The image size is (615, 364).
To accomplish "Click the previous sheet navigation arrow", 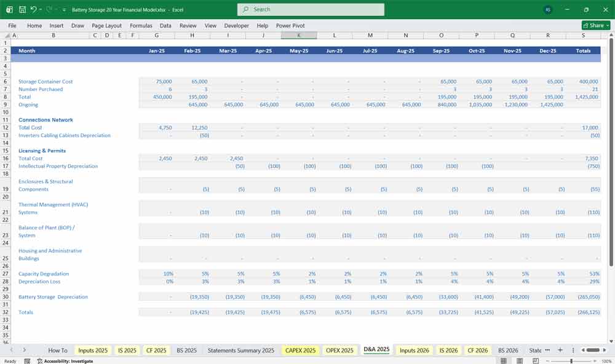I will tap(13, 350).
